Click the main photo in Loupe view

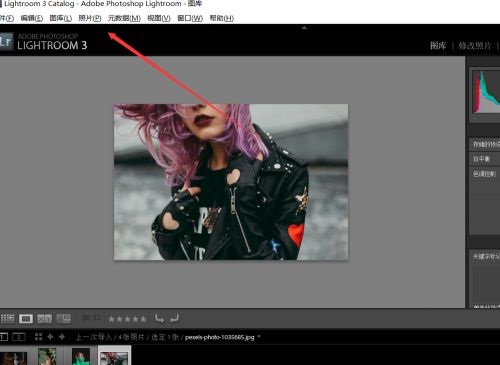[231, 182]
